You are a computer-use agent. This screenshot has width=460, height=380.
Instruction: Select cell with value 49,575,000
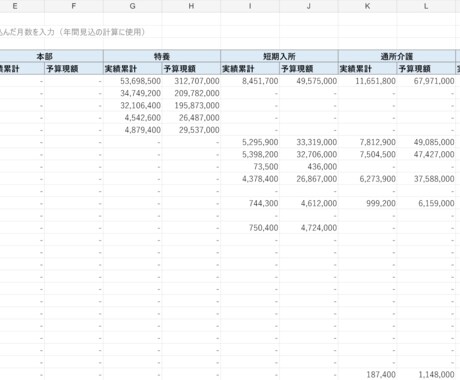click(308, 81)
